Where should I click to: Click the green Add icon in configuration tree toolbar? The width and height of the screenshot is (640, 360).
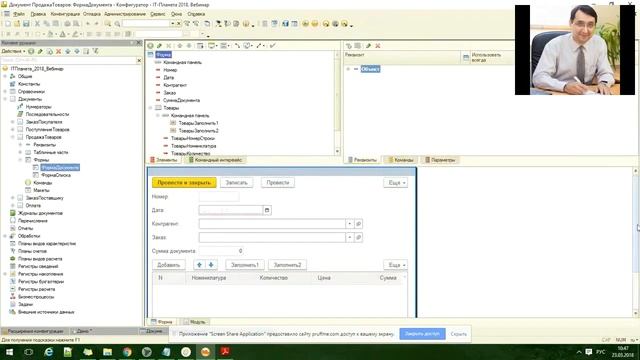pos(31,51)
